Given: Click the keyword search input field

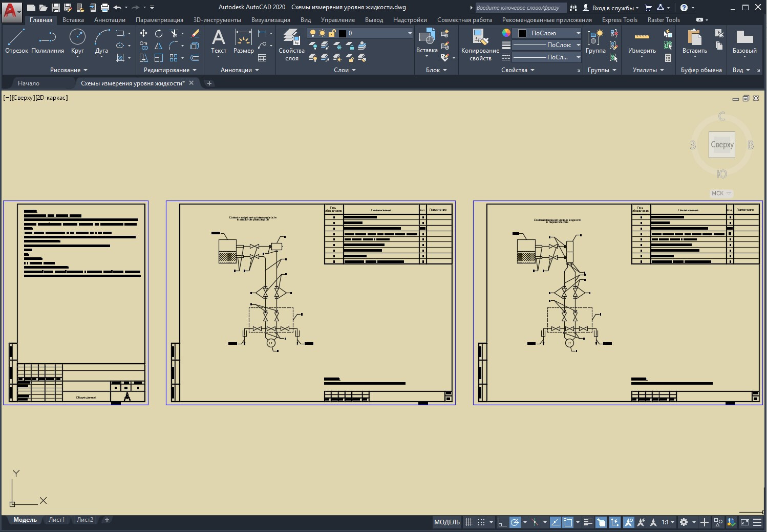Looking at the screenshot, I should [520, 8].
